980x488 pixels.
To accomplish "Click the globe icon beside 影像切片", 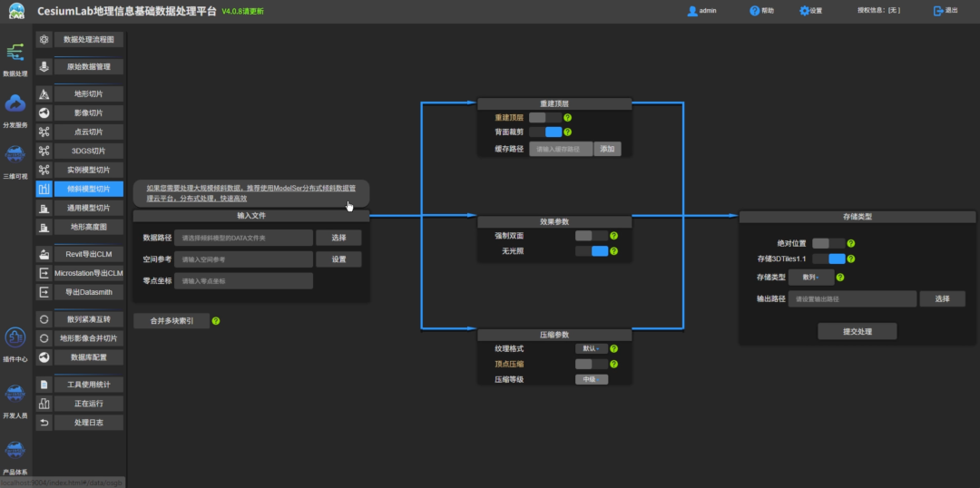I will 44,113.
